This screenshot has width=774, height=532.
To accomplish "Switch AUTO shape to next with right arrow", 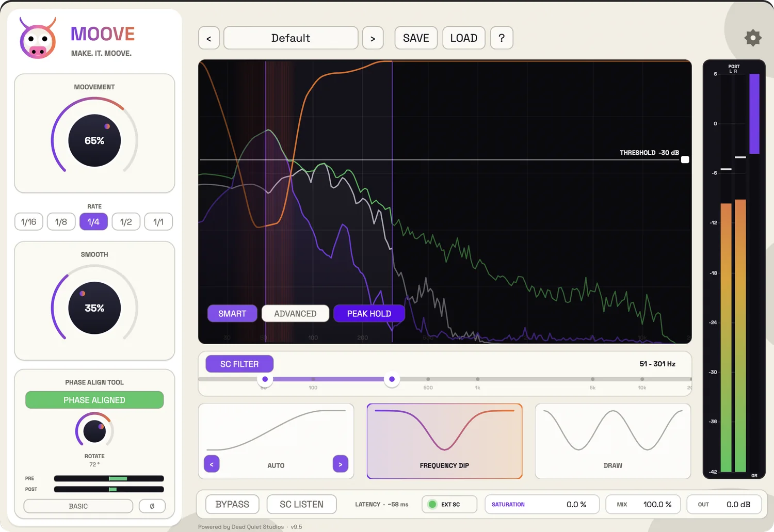I will click(341, 464).
